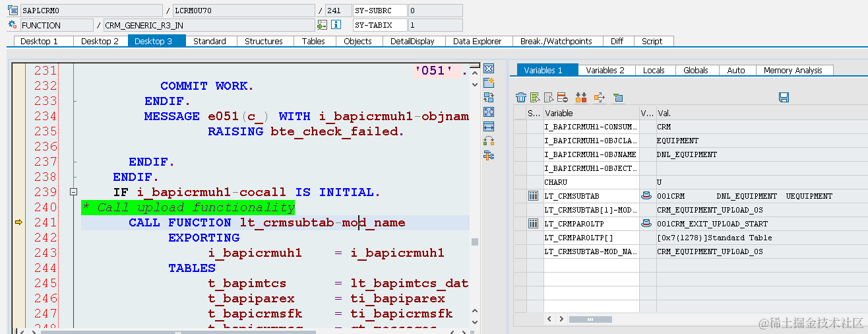Click the variables table horizontal scrollbar
The image size is (868, 334).
(590, 319)
